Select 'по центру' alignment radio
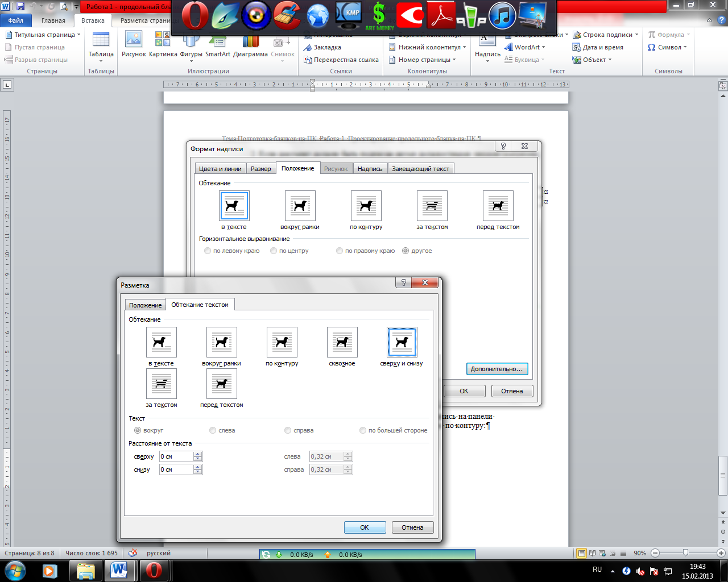Viewport: 728px width, 582px height. tap(274, 251)
